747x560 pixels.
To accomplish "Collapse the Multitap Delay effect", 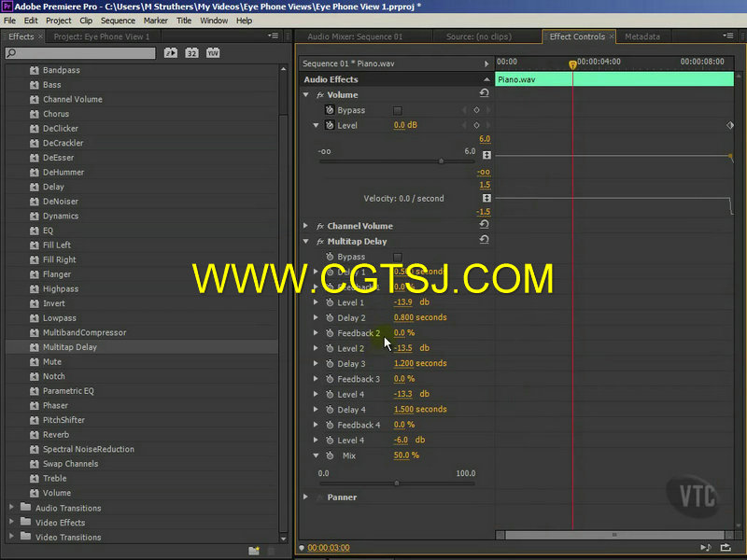I will [x=306, y=242].
